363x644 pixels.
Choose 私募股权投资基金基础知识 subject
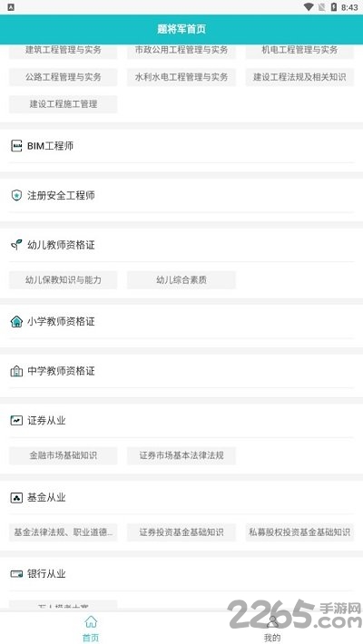point(299,532)
